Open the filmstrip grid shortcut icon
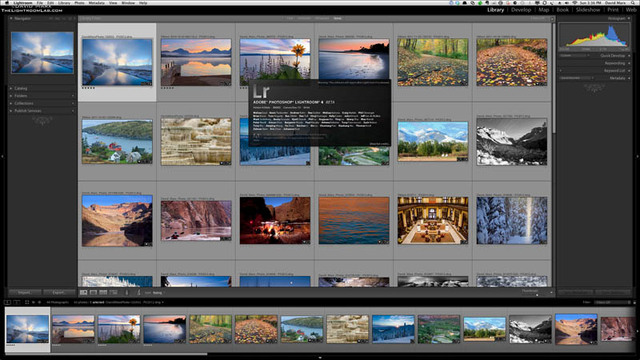 [27, 302]
